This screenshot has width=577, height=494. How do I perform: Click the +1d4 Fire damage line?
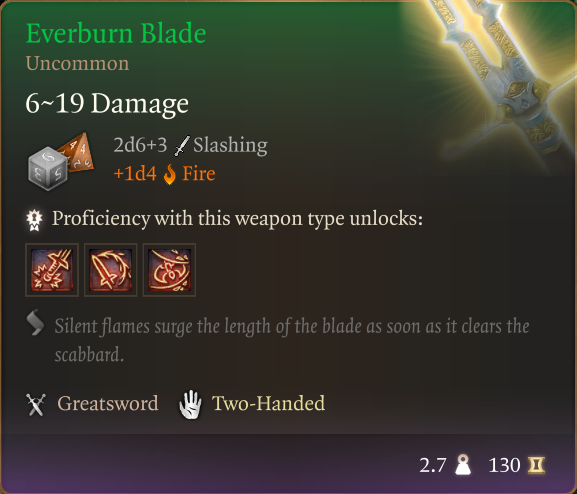pos(164,173)
